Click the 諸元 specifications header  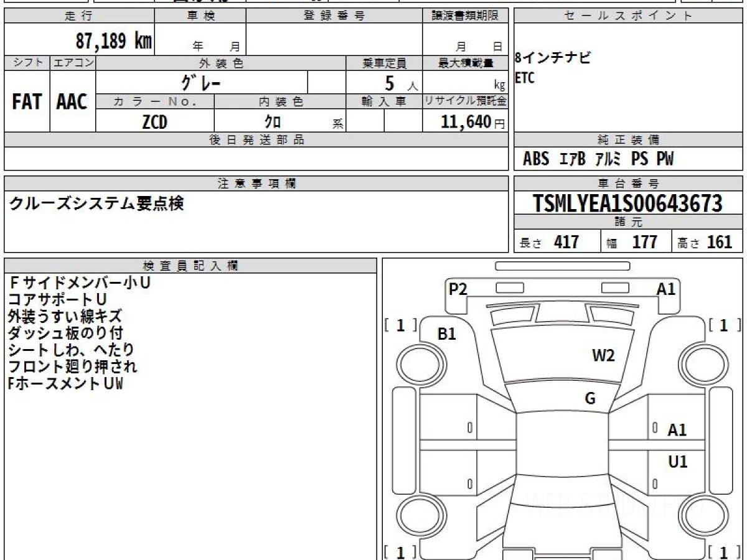pos(628,222)
